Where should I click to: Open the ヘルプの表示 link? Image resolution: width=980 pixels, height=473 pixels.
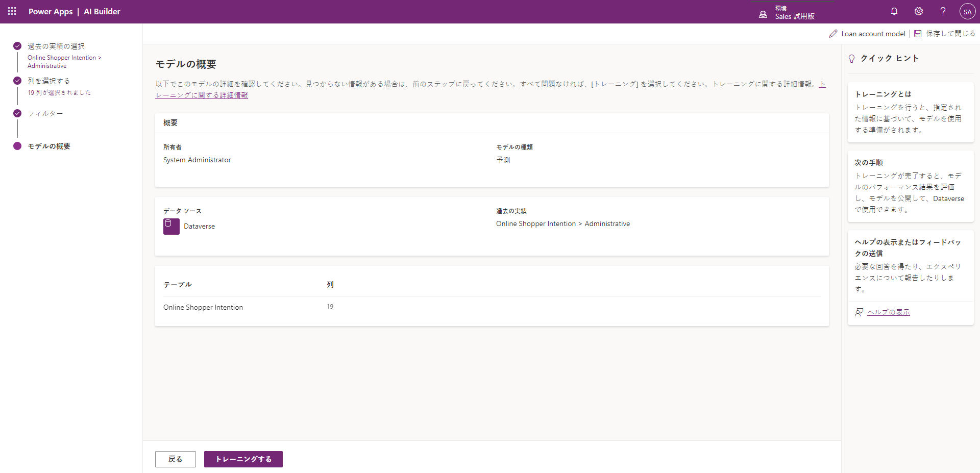point(888,312)
